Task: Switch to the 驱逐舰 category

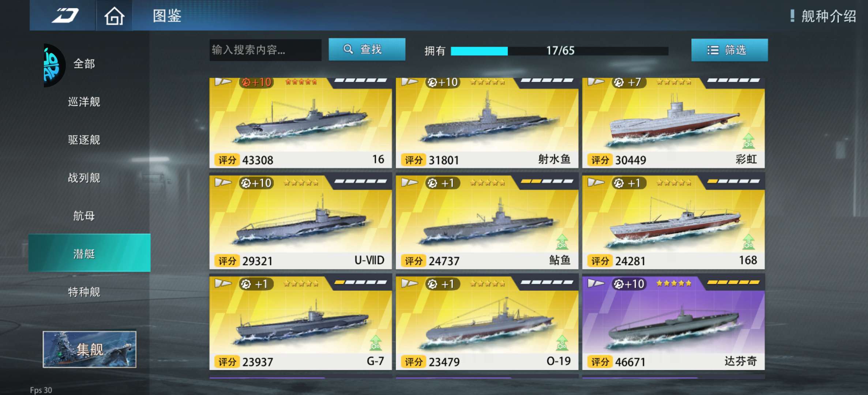Action: coord(84,140)
